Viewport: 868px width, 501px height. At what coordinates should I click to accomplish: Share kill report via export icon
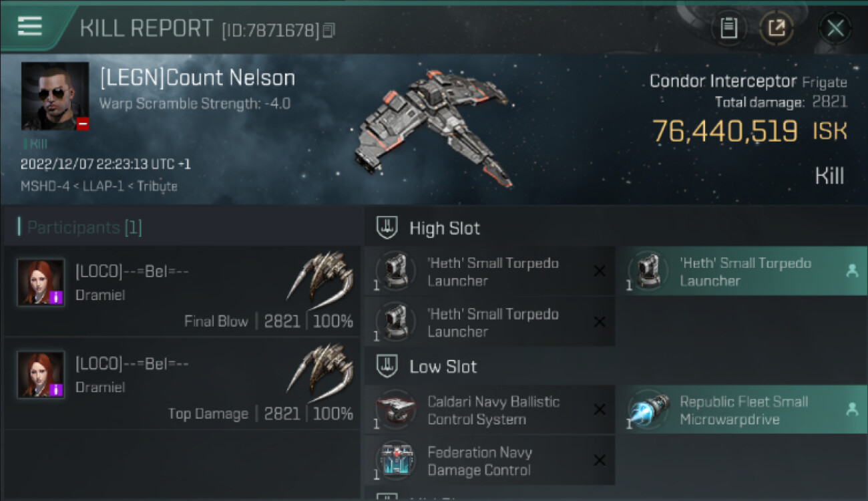click(x=777, y=28)
